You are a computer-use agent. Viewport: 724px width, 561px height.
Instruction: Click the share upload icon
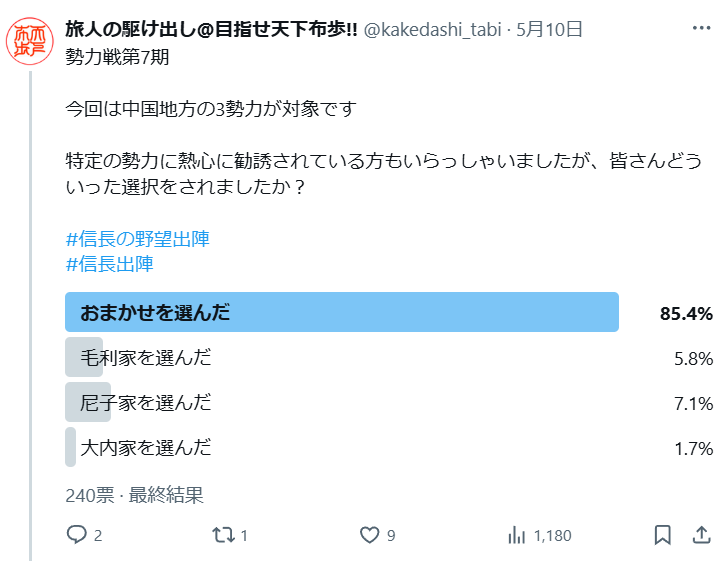pyautogui.click(x=701, y=535)
